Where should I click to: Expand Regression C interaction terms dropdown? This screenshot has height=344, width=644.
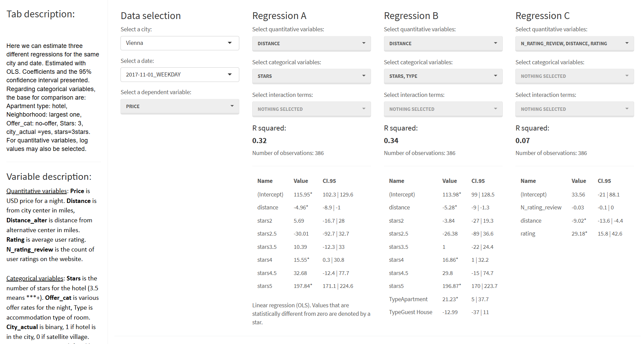point(574,109)
